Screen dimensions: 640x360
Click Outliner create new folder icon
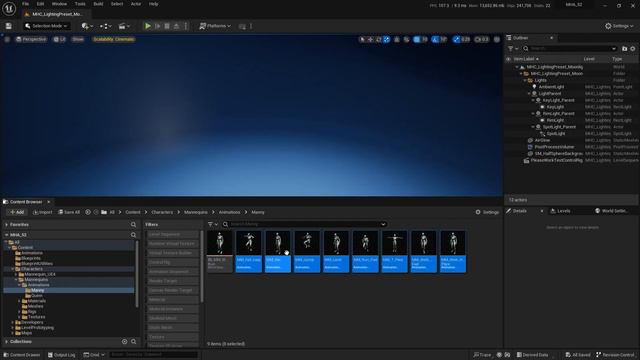point(624,49)
